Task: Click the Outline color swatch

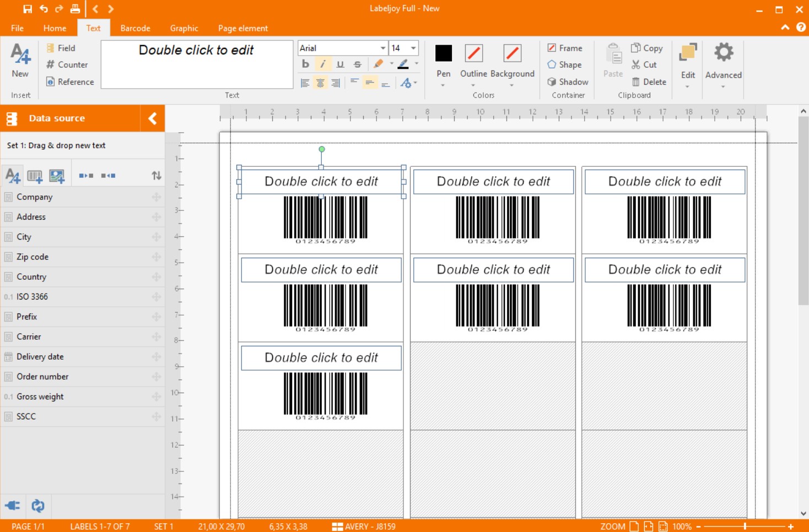Action: pos(473,53)
